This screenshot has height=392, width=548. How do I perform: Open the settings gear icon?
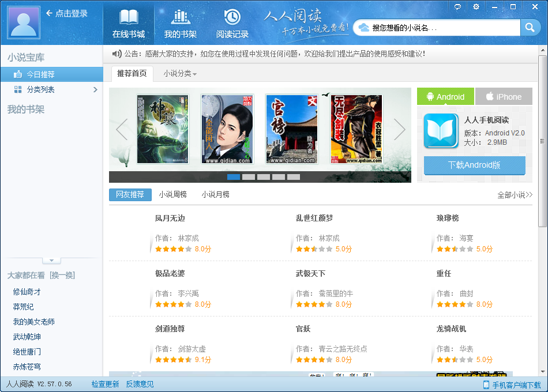coord(476,7)
